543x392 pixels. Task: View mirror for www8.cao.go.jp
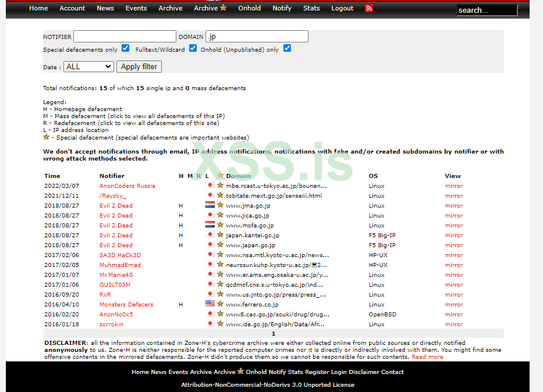click(x=453, y=314)
